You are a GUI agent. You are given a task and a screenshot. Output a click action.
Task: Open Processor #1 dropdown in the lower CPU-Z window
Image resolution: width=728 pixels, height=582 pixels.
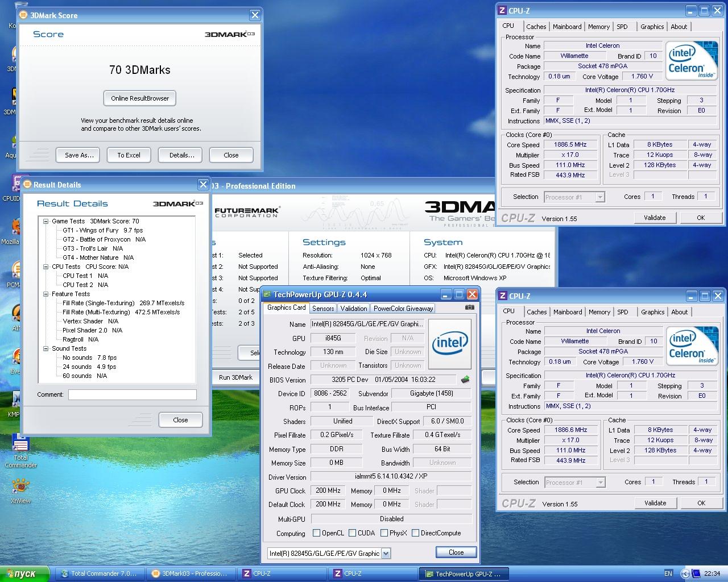click(x=600, y=483)
